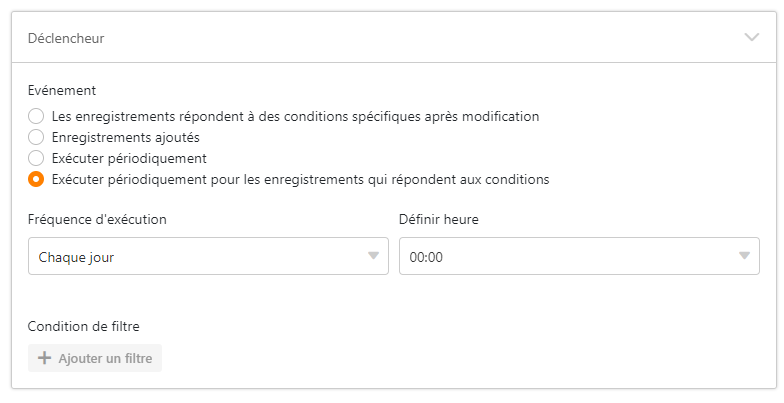Click the Définir heure field label

click(x=438, y=219)
